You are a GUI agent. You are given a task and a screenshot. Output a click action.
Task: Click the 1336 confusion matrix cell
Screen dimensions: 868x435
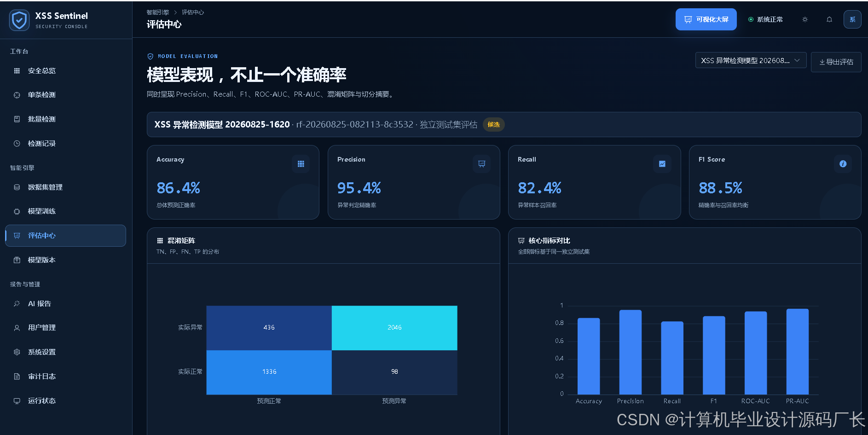click(x=269, y=372)
